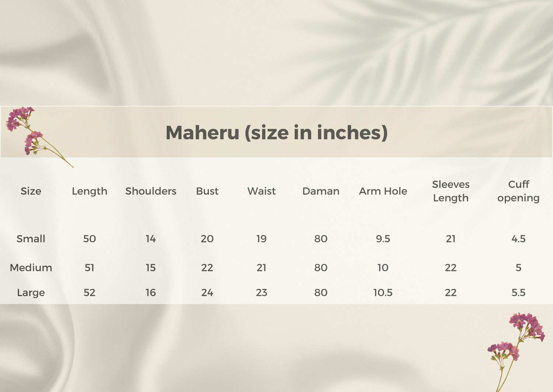Viewport: 553px width, 392px height.
Task: Click the Large cuff opening value 5.5
Action: click(x=518, y=292)
